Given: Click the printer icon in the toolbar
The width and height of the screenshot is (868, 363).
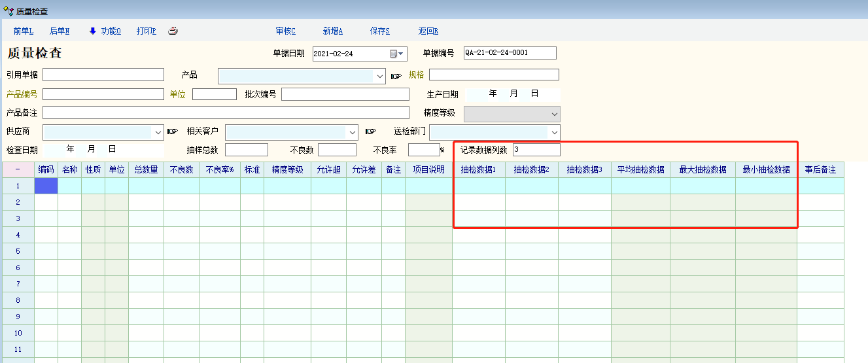Looking at the screenshot, I should pyautogui.click(x=173, y=31).
